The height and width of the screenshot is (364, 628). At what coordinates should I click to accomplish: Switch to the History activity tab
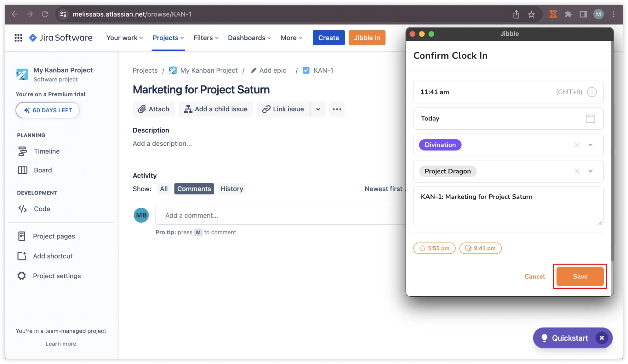point(231,189)
